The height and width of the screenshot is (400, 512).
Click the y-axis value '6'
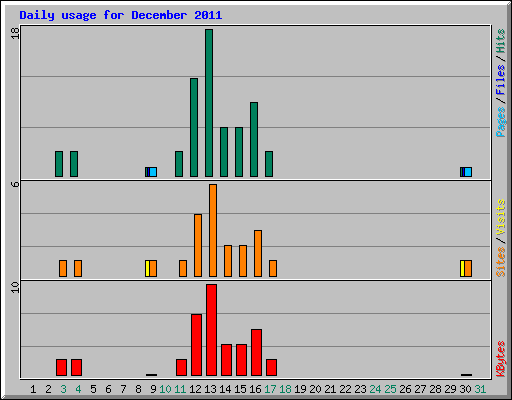(x=15, y=184)
